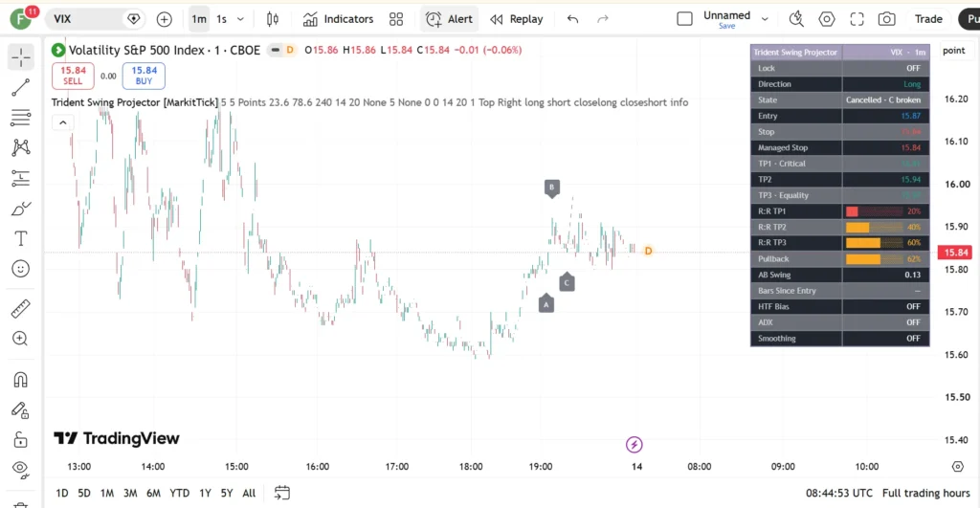Image resolution: width=980 pixels, height=508 pixels.
Task: Open Full trading hours session menu
Action: click(x=925, y=493)
